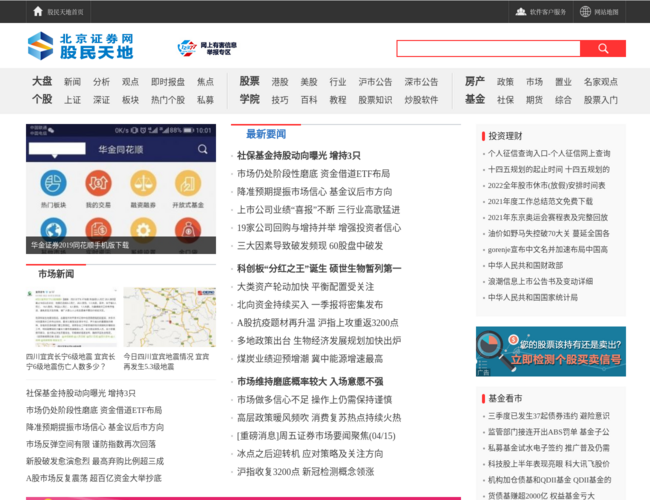This screenshot has width=650, height=500.
Task: Open article 沪指收复3200点 新冠检测概念领涨
Action: [306, 471]
